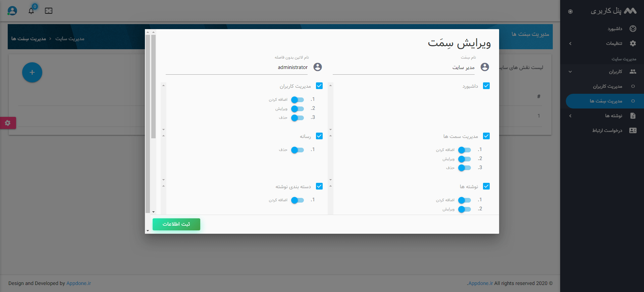Expand the نوشته ها sidebar chevron
644x292 pixels.
570,116
